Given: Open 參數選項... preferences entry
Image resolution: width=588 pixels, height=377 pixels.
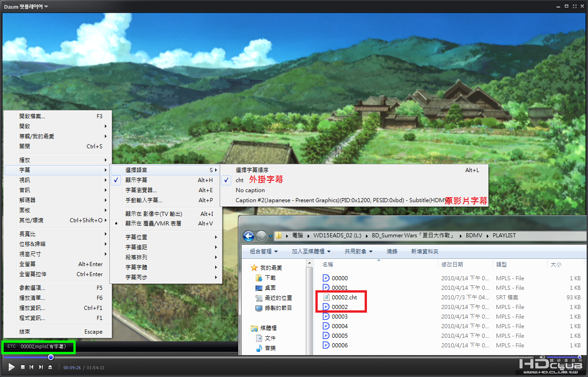Looking at the screenshot, I should (x=57, y=288).
